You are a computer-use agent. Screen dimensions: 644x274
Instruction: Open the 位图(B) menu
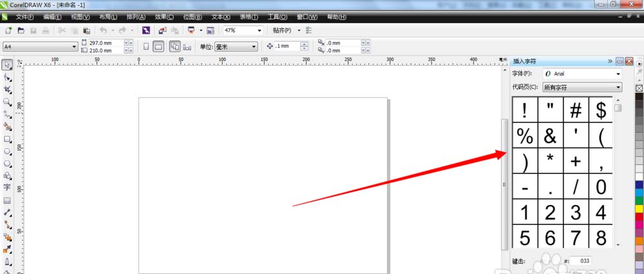click(193, 17)
